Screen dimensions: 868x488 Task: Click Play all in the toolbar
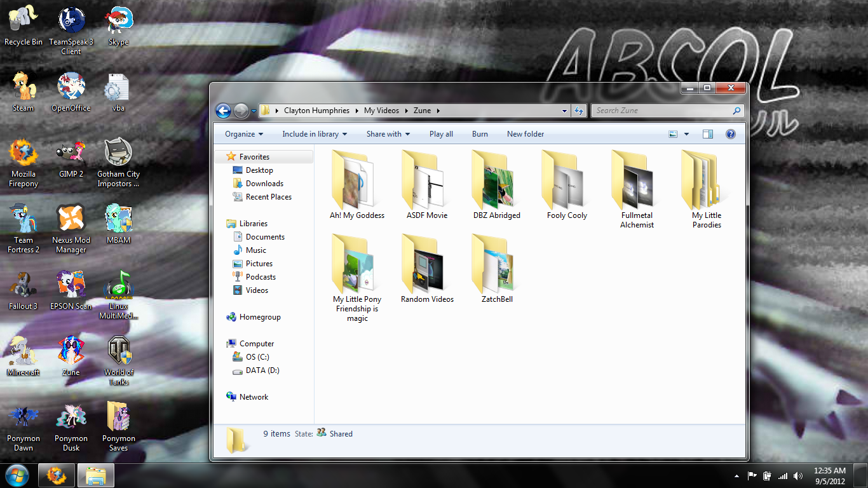click(441, 134)
